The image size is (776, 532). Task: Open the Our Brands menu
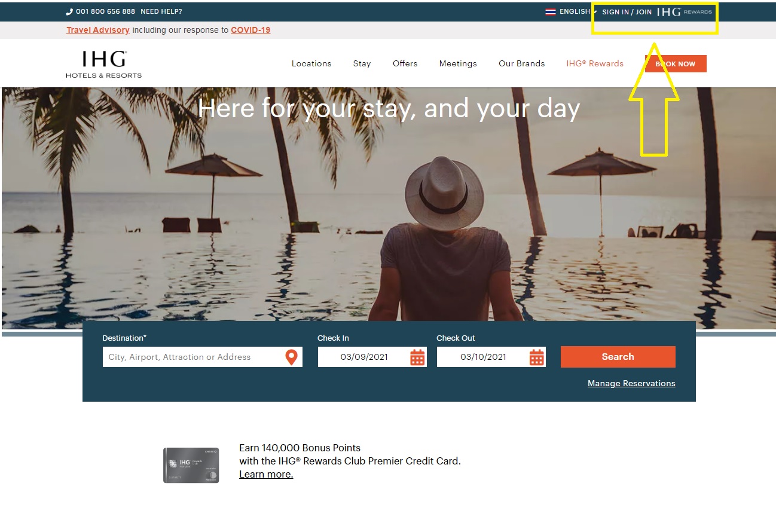pos(521,64)
